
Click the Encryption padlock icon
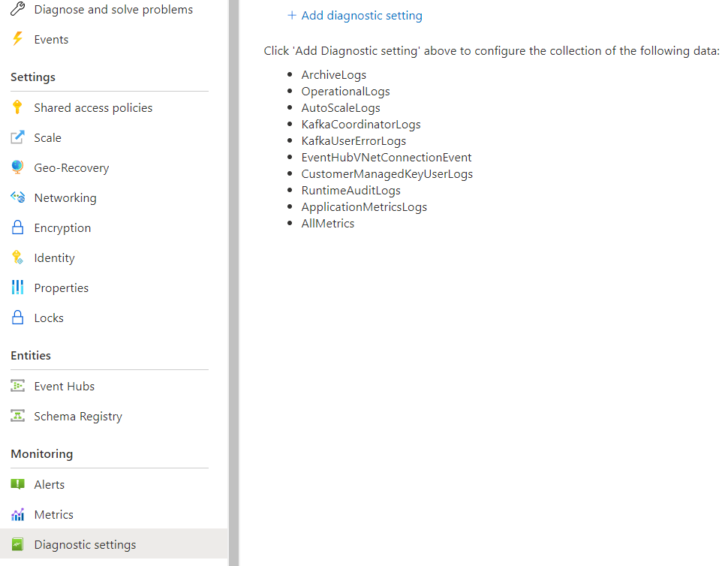coord(18,228)
